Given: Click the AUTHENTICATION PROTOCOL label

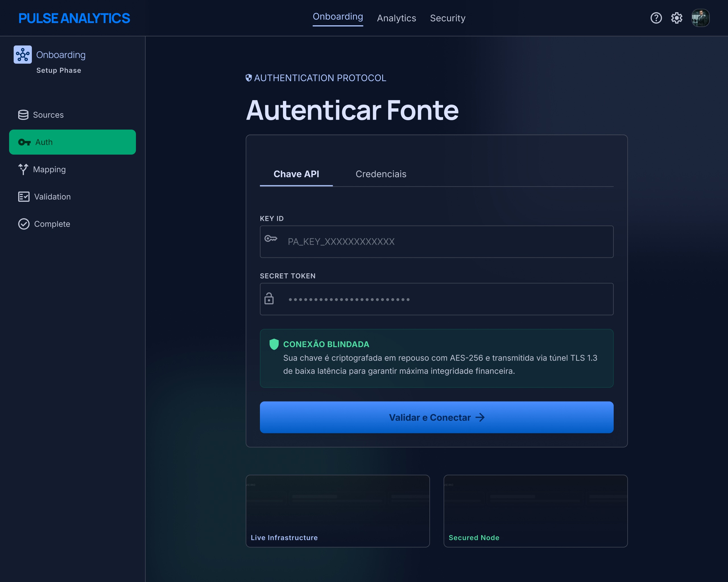Looking at the screenshot, I should pos(320,78).
